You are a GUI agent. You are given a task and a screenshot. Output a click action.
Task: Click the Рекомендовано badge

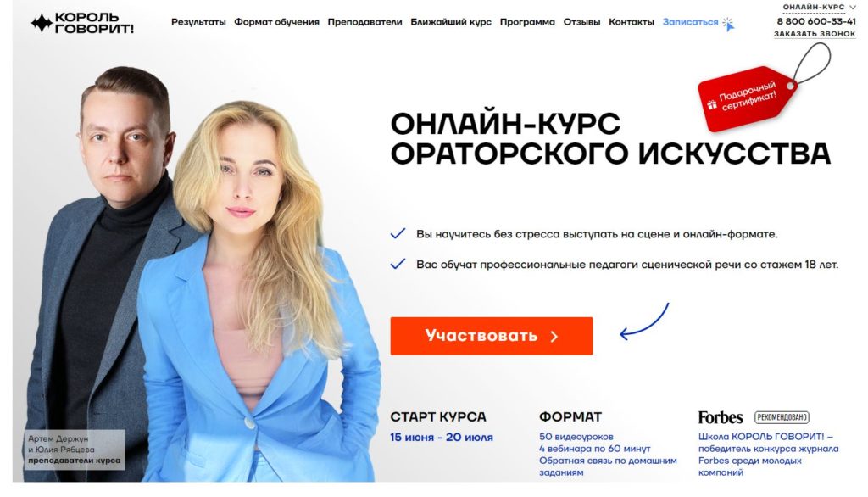click(782, 417)
